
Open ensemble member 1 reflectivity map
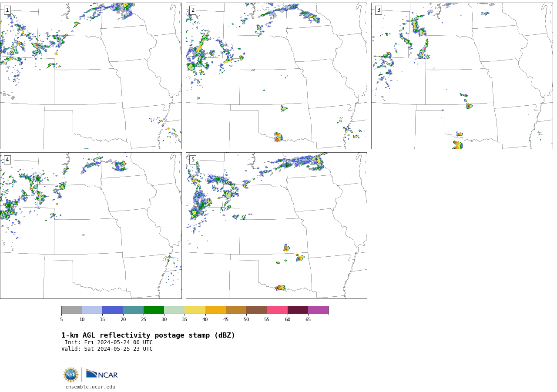tap(91, 76)
